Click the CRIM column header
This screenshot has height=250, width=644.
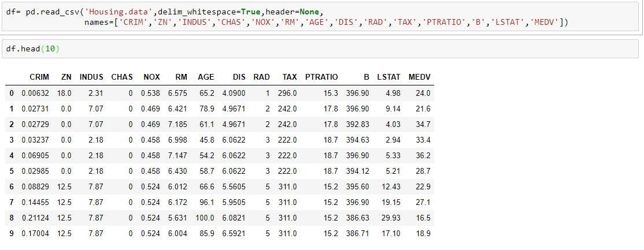[39, 77]
